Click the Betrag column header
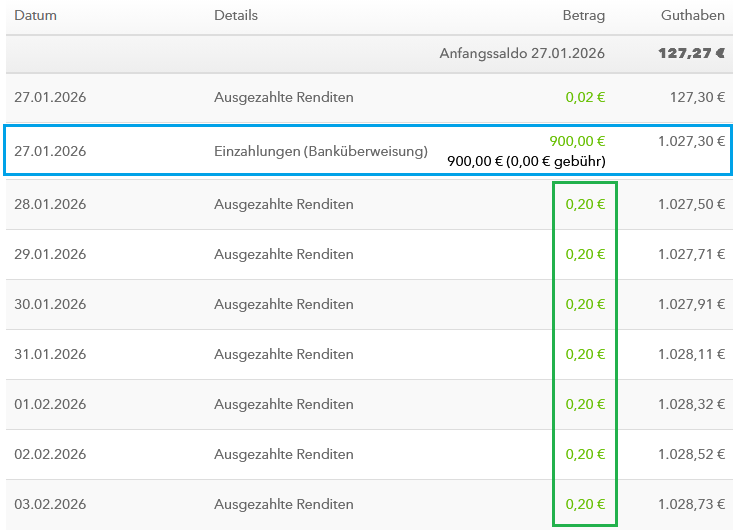 [x=584, y=16]
